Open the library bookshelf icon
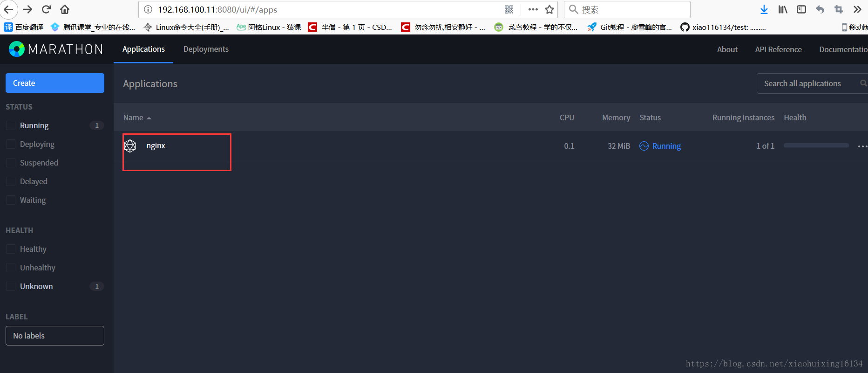 (783, 9)
